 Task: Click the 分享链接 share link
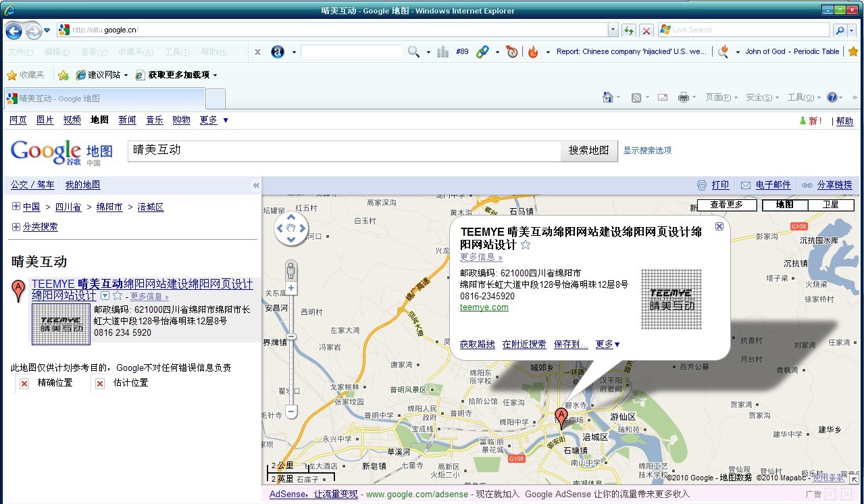pos(835,185)
